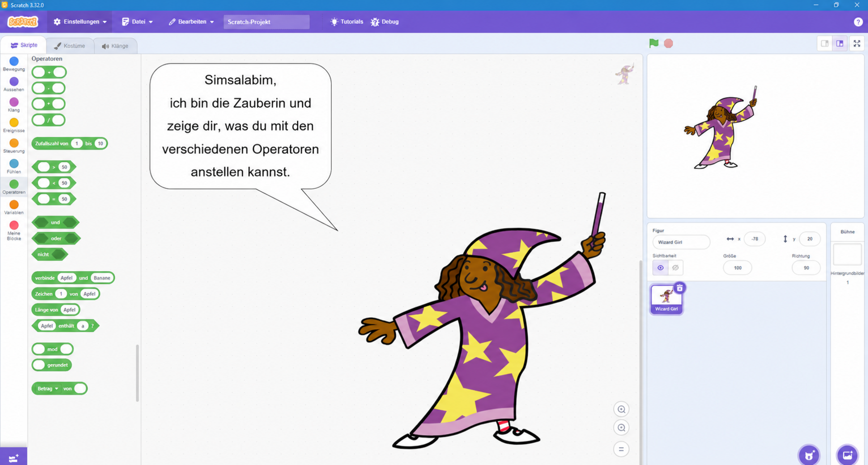This screenshot has height=465, width=868.
Task: Open the Bearbeiten dropdown menu
Action: pyautogui.click(x=191, y=22)
